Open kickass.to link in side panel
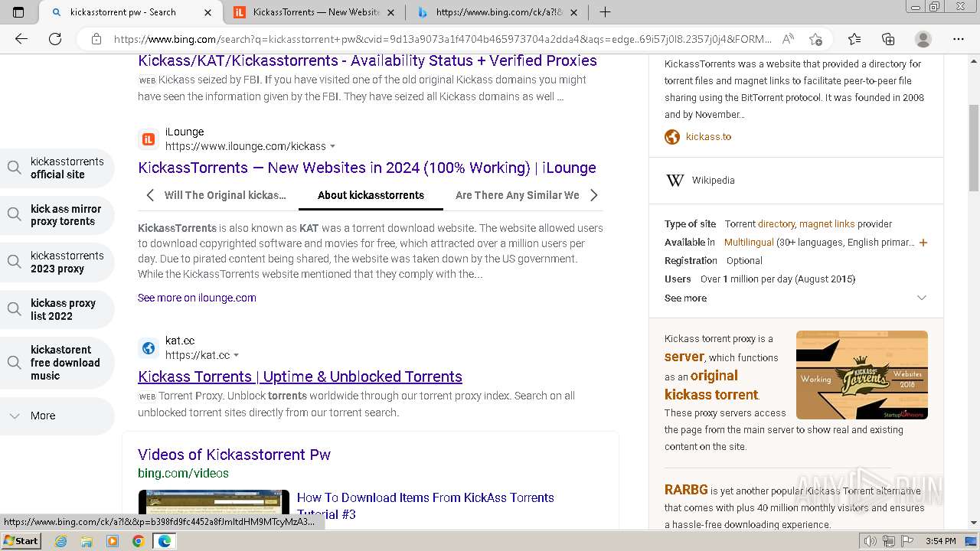The width and height of the screenshot is (980, 551). pyautogui.click(x=708, y=137)
